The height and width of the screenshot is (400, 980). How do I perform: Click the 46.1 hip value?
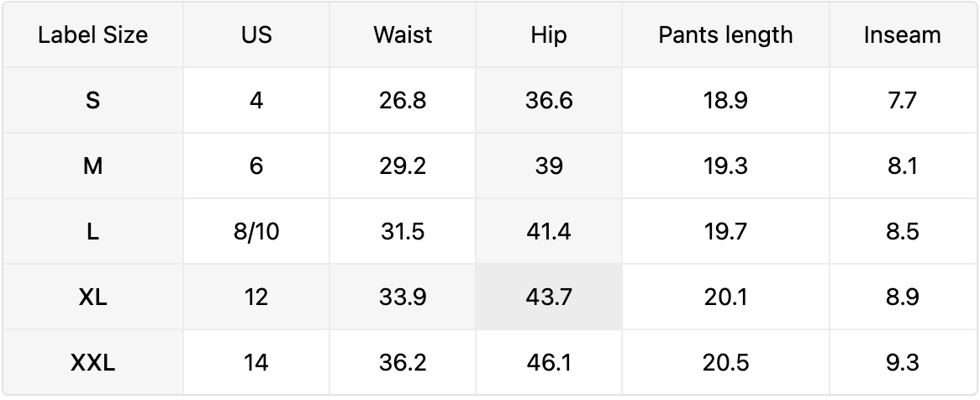(549, 363)
